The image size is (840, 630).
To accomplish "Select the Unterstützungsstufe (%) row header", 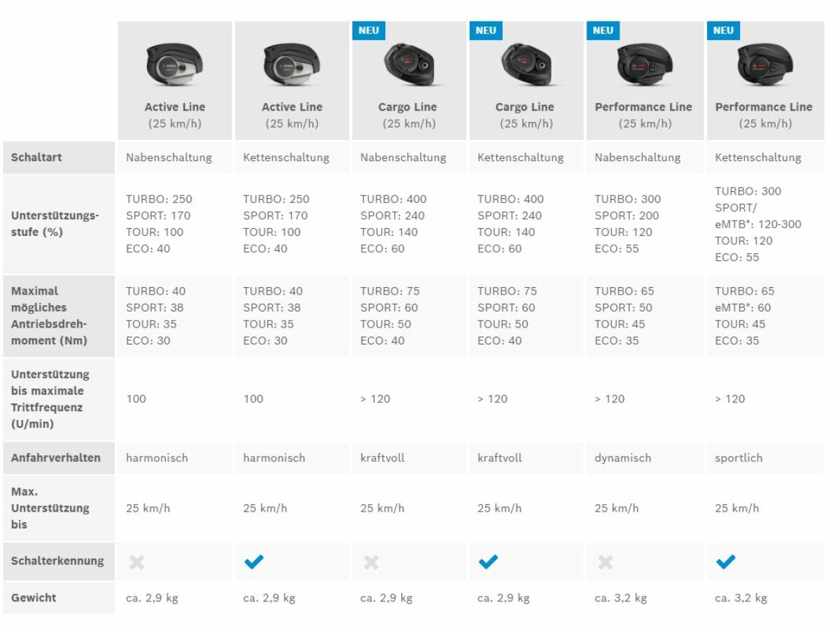I will point(59,224).
